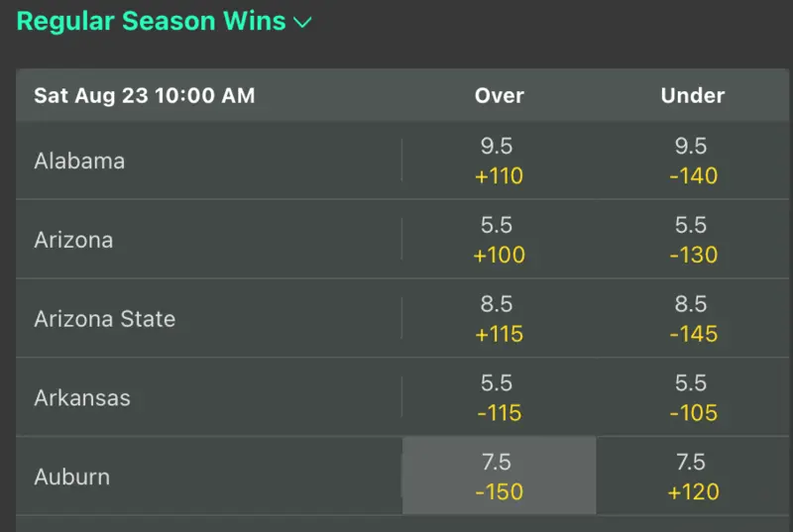Viewport: 793px width, 532px height.
Task: Click the Regular Season Wins heading
Action: click(x=151, y=21)
